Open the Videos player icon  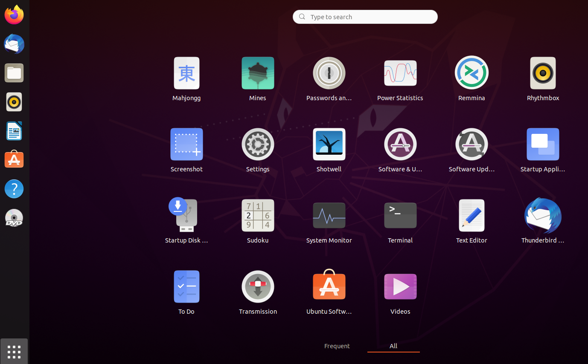tap(400, 286)
